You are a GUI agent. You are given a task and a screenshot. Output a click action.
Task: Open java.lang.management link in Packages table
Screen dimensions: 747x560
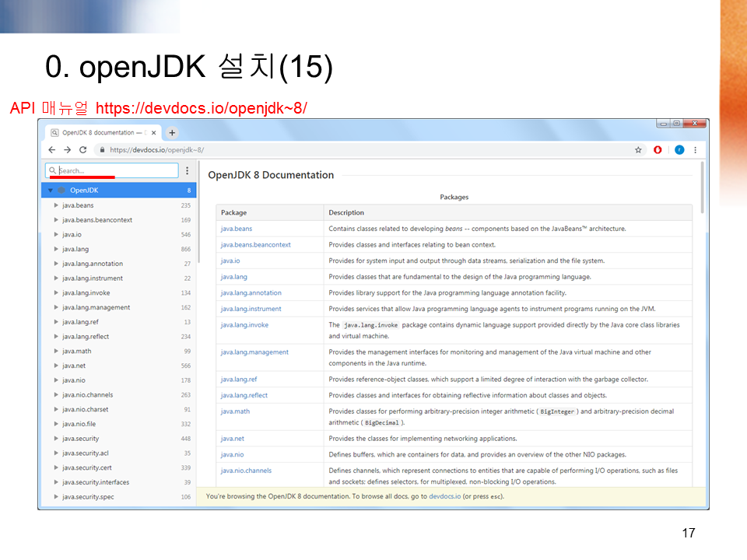coord(254,352)
